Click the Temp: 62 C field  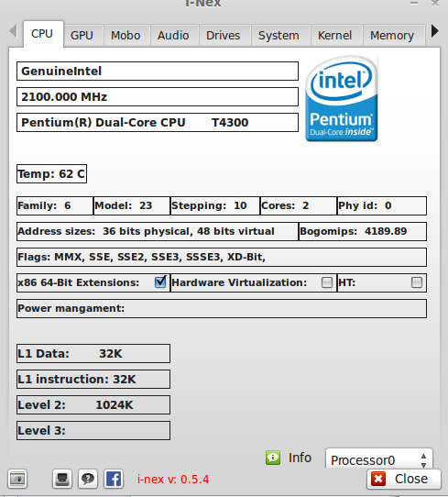(x=51, y=173)
